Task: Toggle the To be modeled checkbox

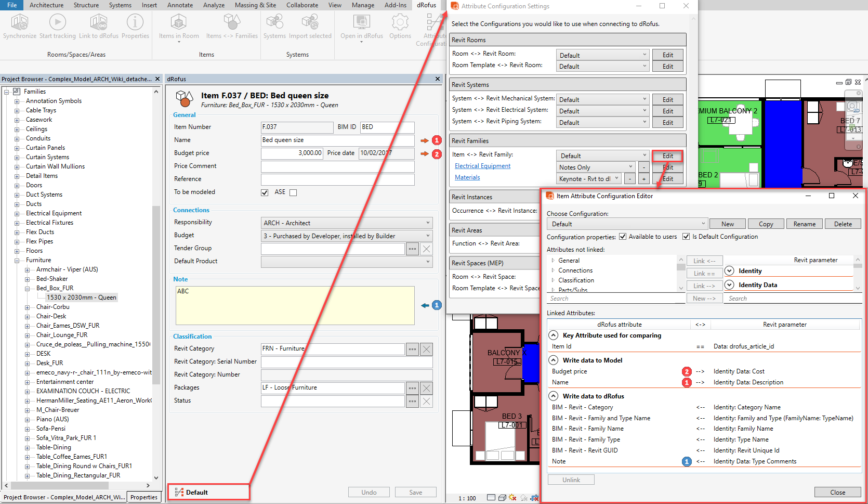Action: click(x=265, y=192)
